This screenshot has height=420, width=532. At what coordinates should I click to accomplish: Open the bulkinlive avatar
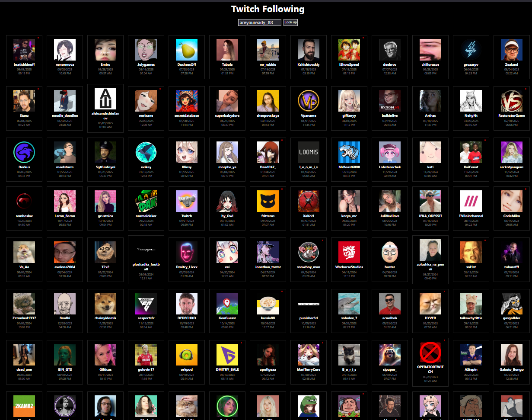pyautogui.click(x=390, y=101)
